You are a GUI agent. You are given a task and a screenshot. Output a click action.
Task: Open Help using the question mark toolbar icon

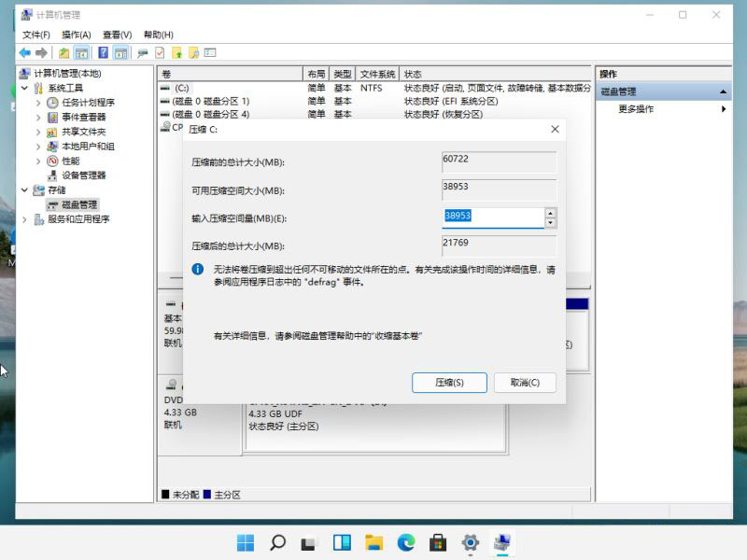[103, 52]
